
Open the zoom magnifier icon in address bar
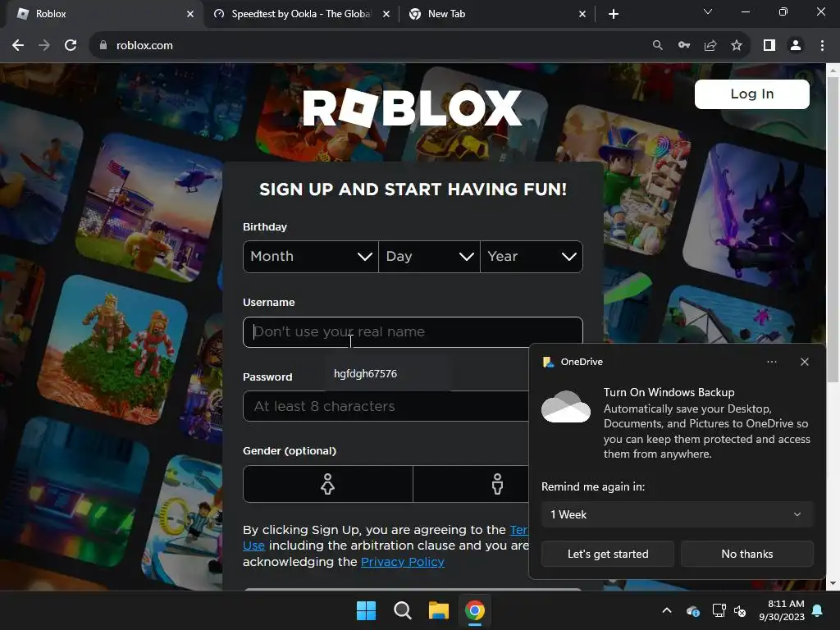(x=657, y=46)
